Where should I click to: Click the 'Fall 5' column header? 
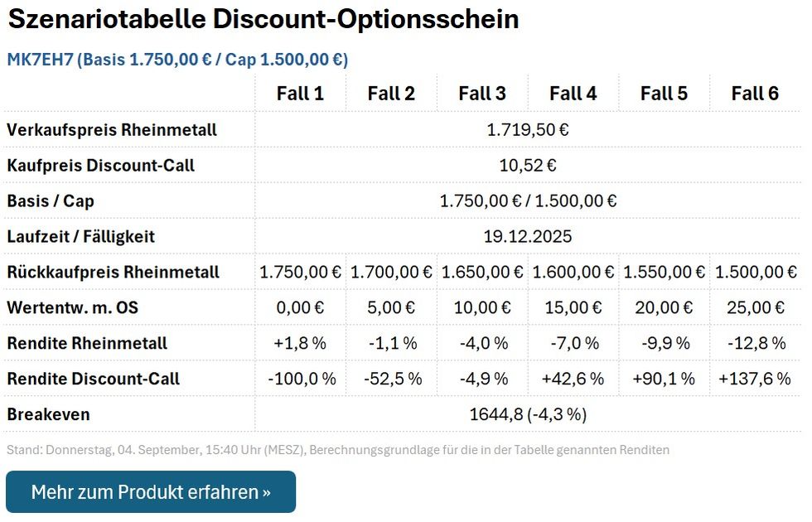click(x=664, y=94)
